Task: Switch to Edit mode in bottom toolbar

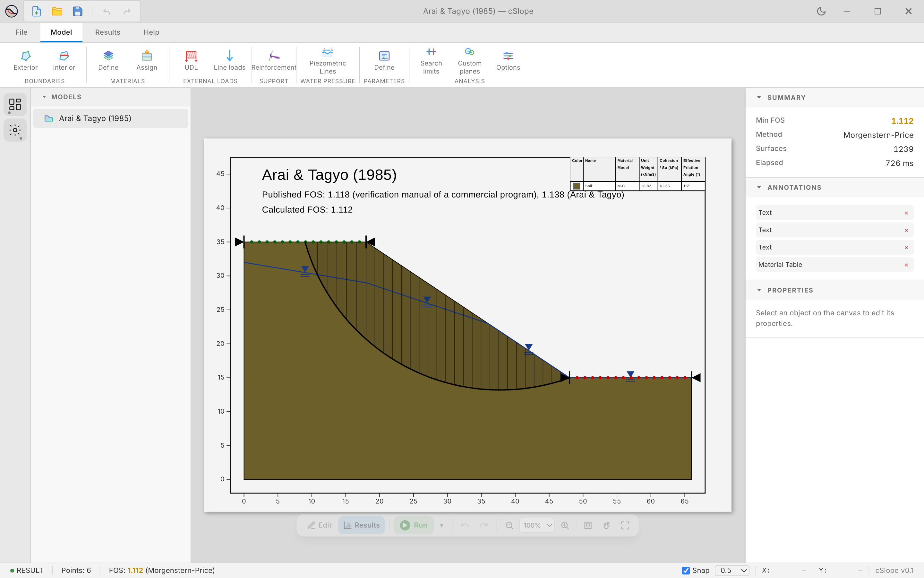Action: [x=319, y=525]
